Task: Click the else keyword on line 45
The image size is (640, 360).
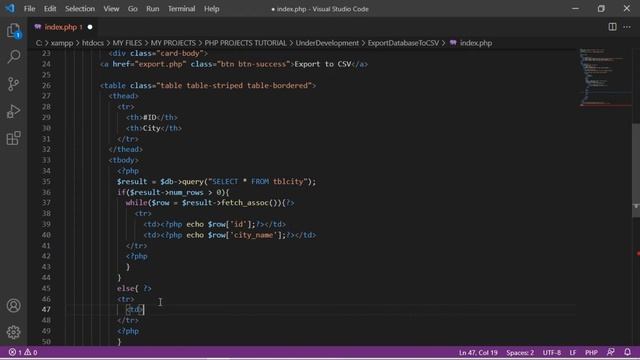Action: tap(125, 288)
